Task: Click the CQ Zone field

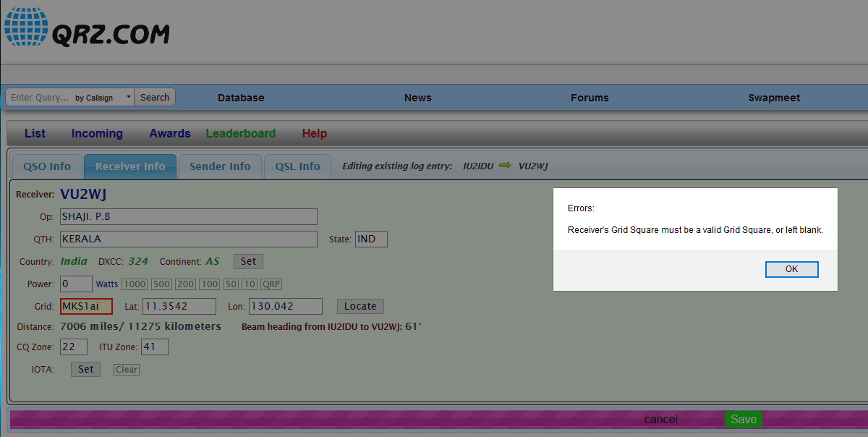Action: pyautogui.click(x=73, y=347)
